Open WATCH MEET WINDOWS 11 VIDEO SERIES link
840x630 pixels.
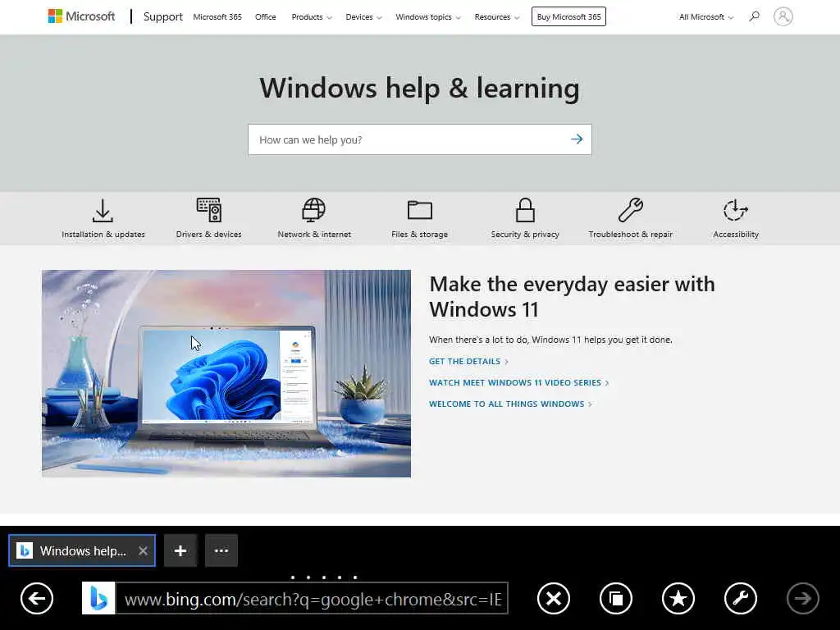click(518, 382)
